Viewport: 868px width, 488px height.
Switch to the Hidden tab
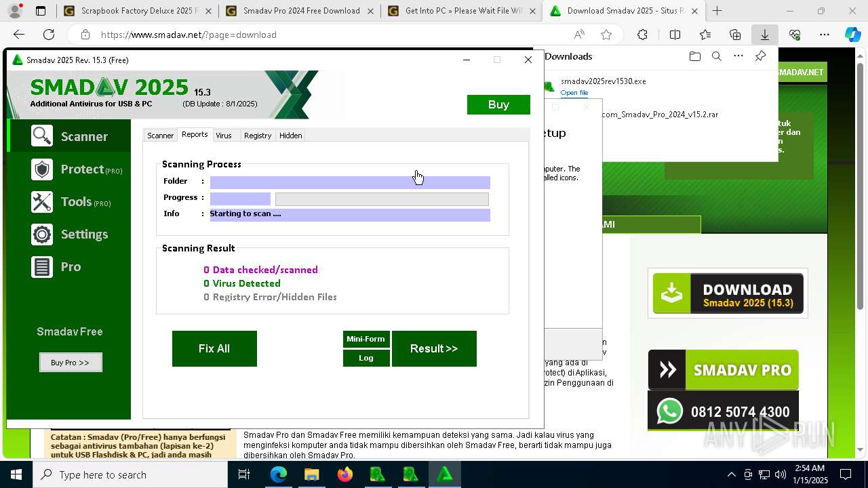pyautogui.click(x=290, y=136)
